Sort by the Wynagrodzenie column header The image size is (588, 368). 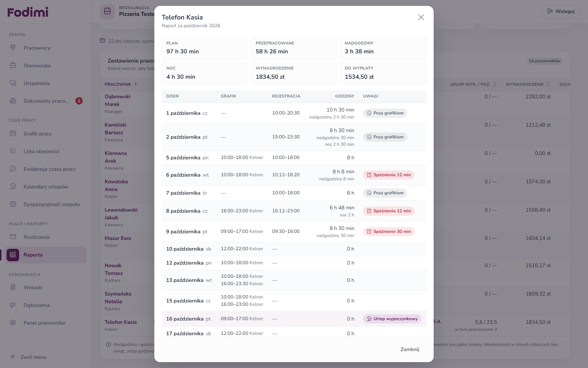[528, 84]
